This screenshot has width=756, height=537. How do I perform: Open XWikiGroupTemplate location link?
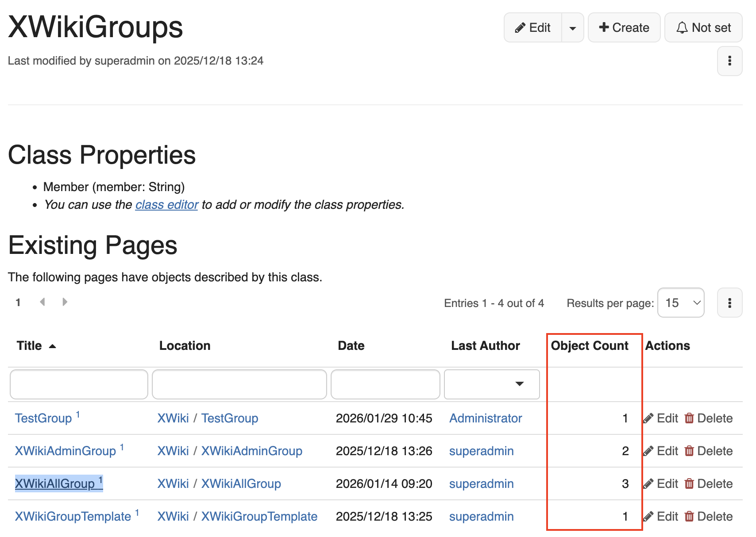(259, 516)
